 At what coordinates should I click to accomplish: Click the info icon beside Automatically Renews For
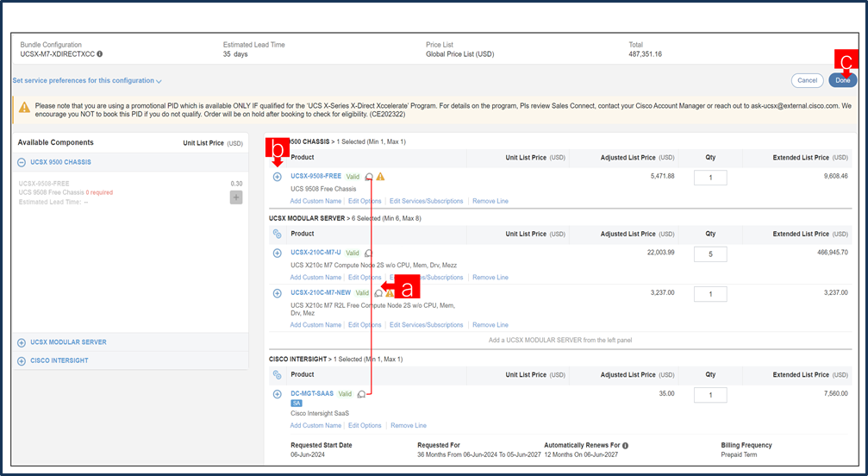coord(625,446)
